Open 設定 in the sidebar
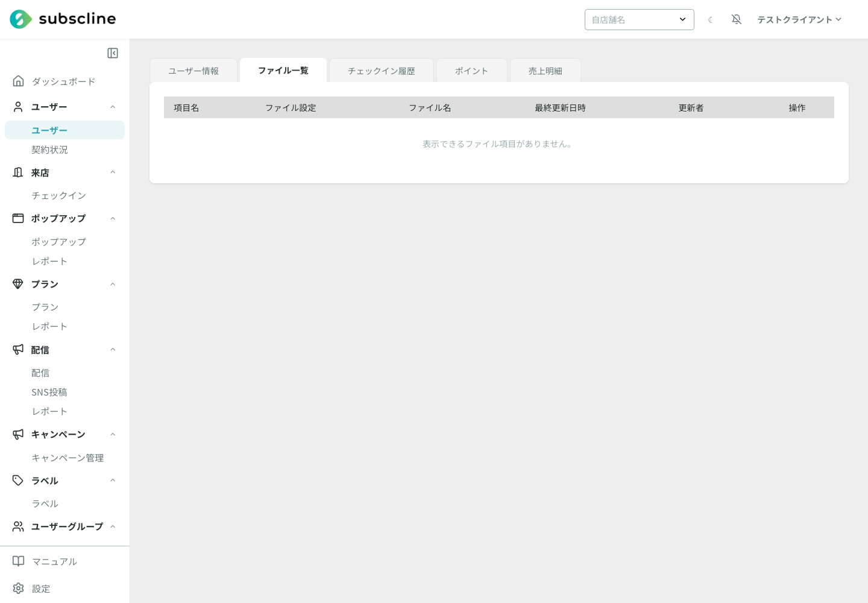The height and width of the screenshot is (603, 868). click(x=41, y=589)
